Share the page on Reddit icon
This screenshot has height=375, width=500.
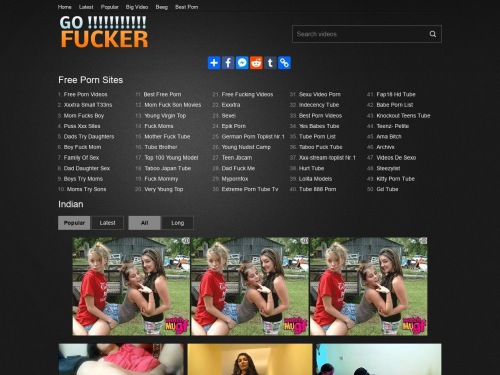[256, 63]
